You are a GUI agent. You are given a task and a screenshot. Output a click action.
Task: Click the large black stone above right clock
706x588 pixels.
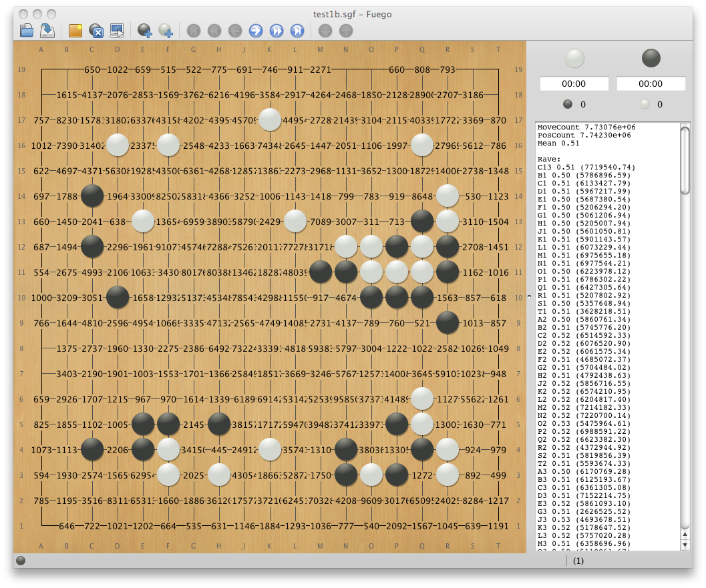click(x=651, y=59)
